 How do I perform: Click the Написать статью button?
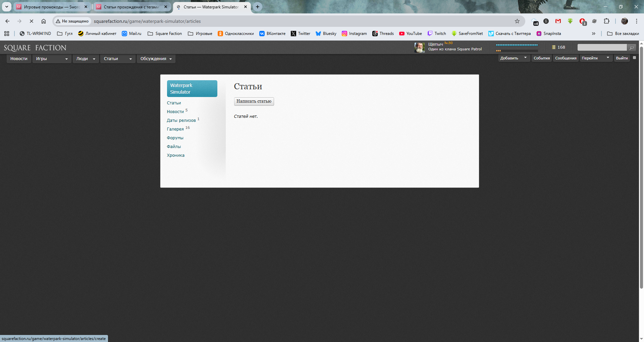click(254, 101)
